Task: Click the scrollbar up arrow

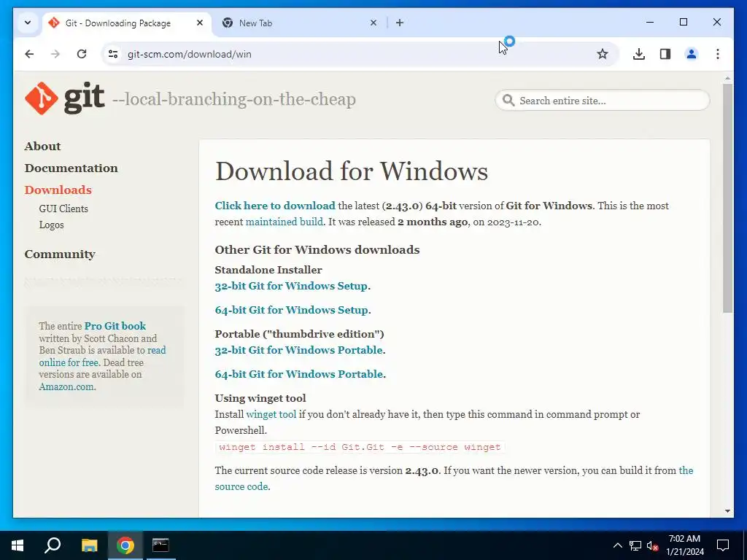Action: click(727, 77)
